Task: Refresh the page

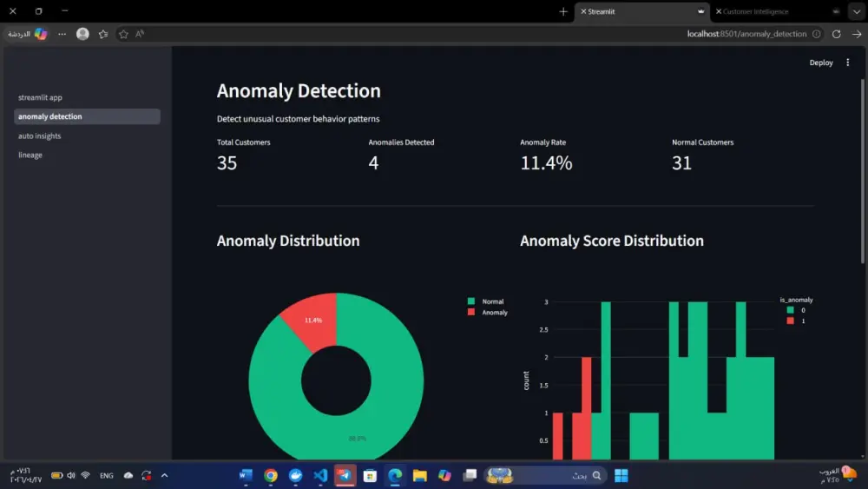Action: (x=837, y=34)
